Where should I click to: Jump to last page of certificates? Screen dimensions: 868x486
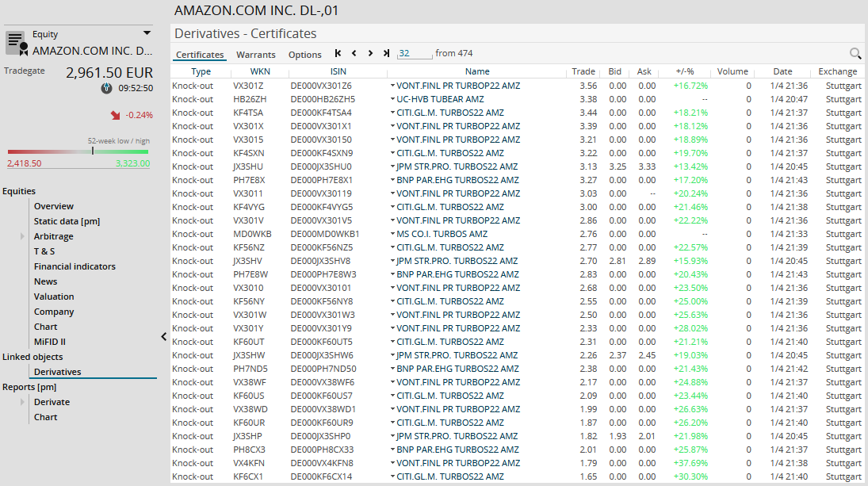pos(386,54)
